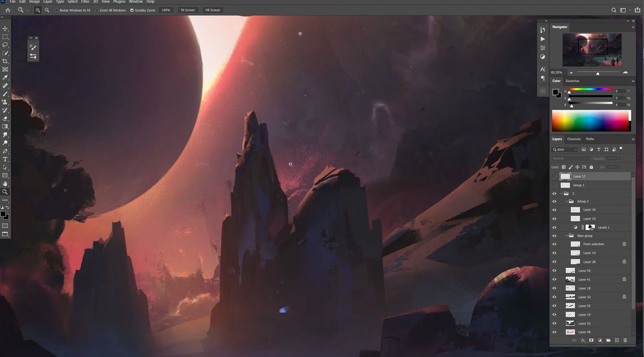Open the History panel icon

(x=543, y=30)
